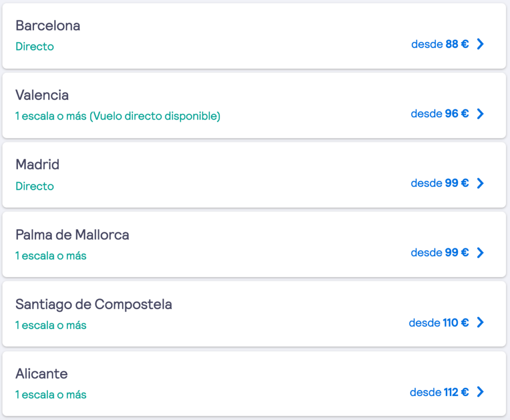510x420 pixels.
Task: Open the 'desde 96 €' Valencia price
Action: 440,114
